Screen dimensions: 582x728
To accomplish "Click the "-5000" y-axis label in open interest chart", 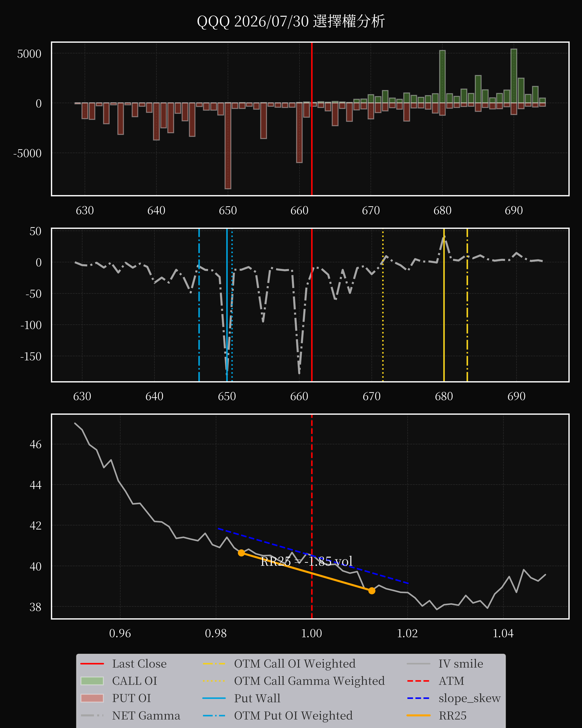I will coord(27,153).
